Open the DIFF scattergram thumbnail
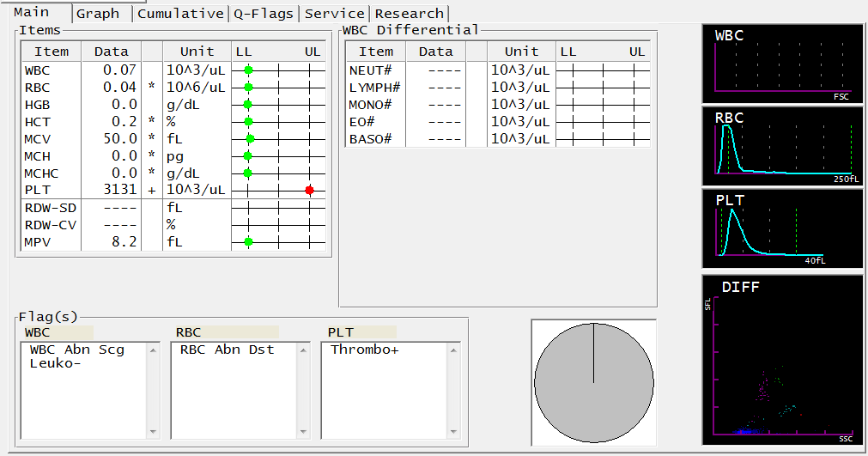Viewport: 868px width, 456px height. [782, 359]
